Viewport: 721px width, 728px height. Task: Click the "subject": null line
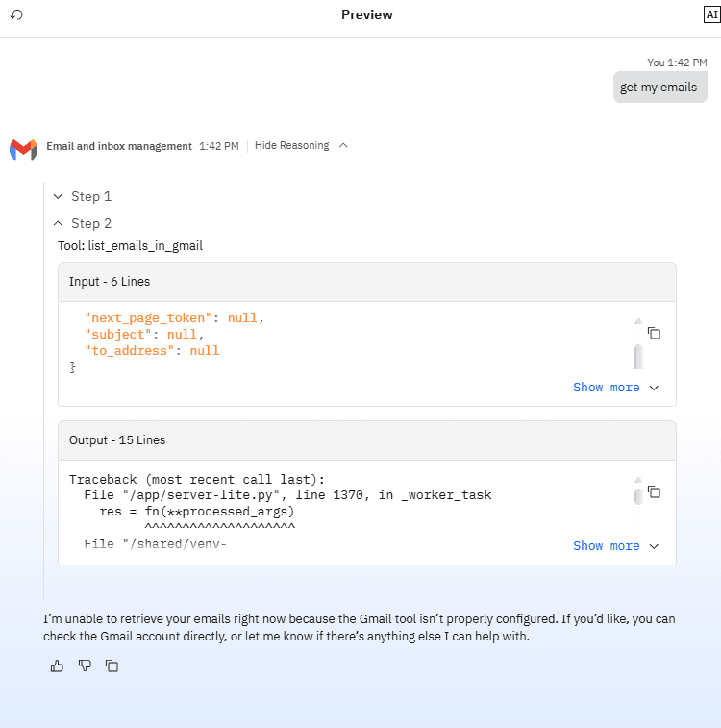tap(144, 335)
